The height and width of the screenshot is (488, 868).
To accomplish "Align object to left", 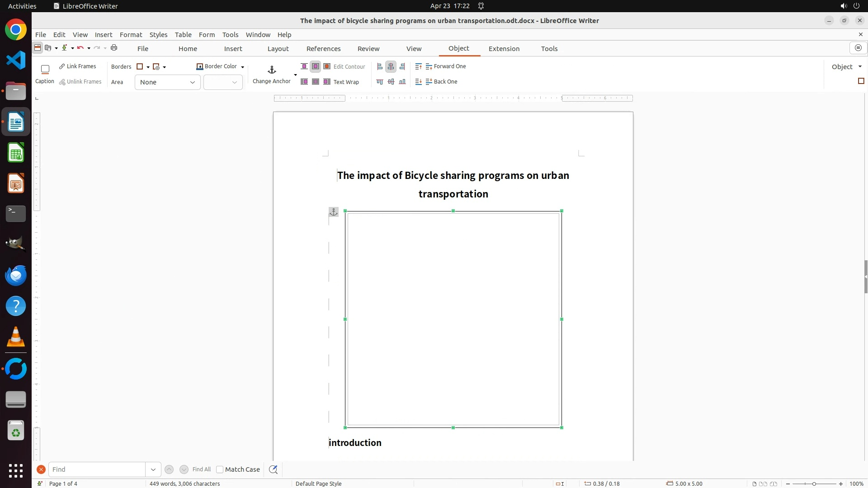I will click(x=380, y=66).
